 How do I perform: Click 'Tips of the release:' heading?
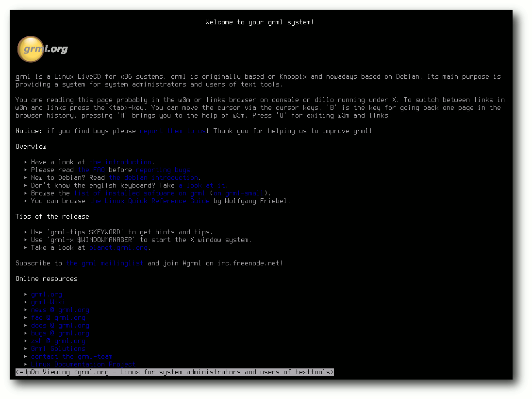point(53,217)
